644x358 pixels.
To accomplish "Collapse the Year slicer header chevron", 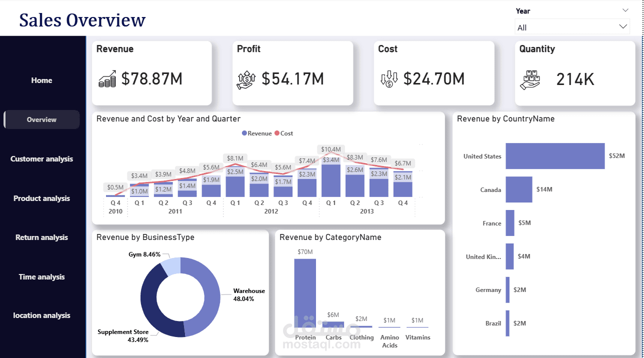I will tap(625, 10).
